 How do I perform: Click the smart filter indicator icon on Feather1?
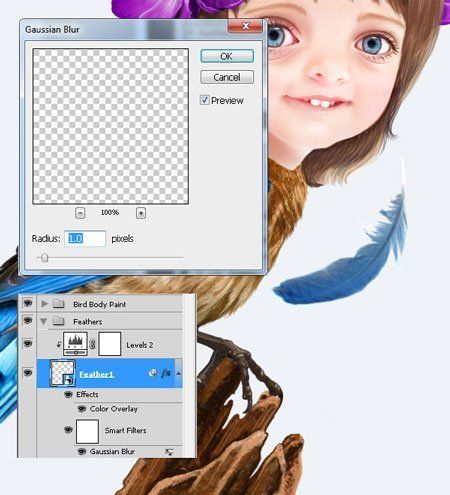click(153, 373)
